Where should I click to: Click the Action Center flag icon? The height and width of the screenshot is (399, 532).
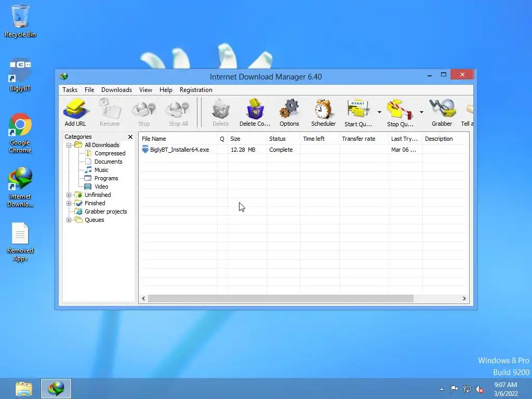click(454, 389)
